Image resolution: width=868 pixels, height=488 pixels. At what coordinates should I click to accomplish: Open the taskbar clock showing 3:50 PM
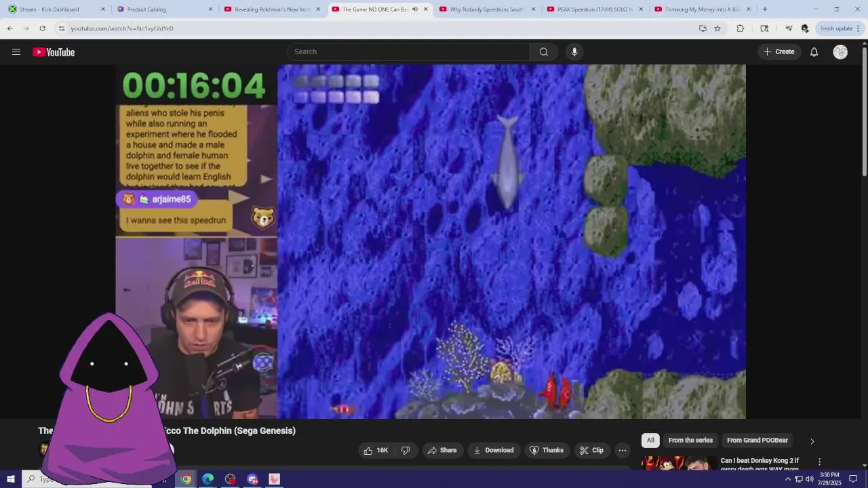[x=831, y=479]
